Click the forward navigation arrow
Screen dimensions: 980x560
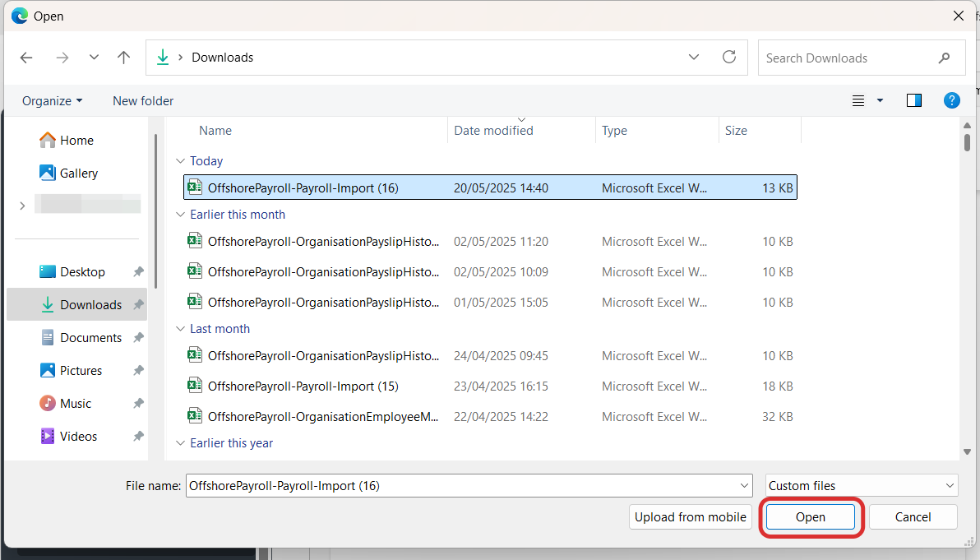(x=62, y=58)
